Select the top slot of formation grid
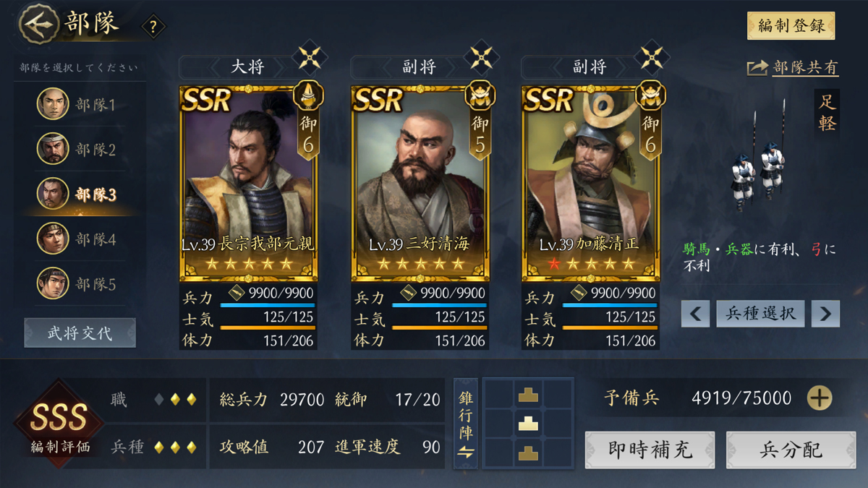Image resolution: width=868 pixels, height=488 pixels. [x=528, y=394]
